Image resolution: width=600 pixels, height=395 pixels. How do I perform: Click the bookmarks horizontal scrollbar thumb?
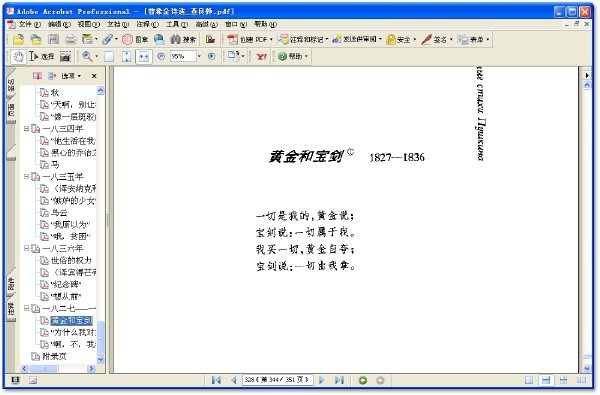(x=43, y=369)
